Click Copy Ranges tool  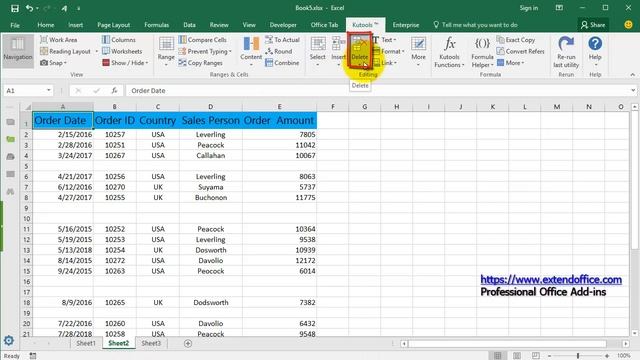[x=200, y=63]
